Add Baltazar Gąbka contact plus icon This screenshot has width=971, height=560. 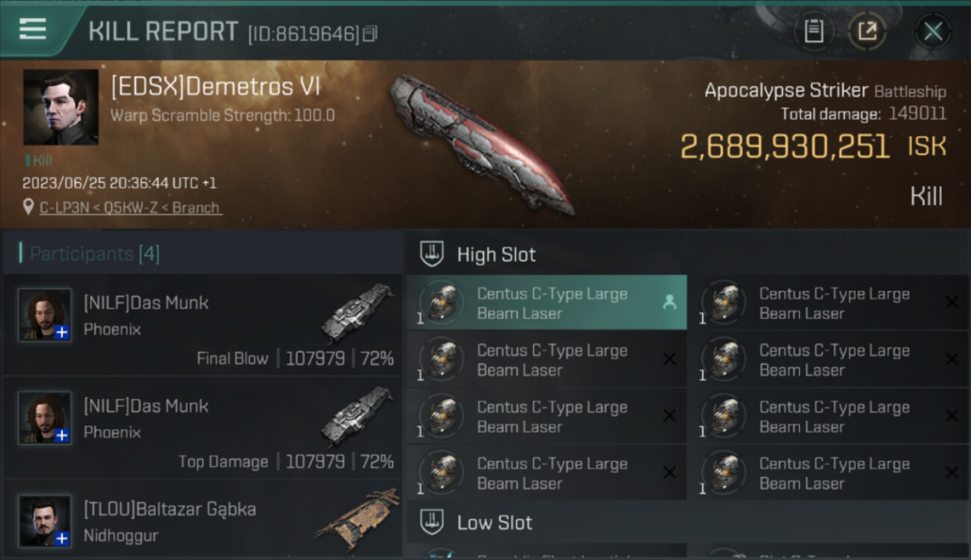62,538
